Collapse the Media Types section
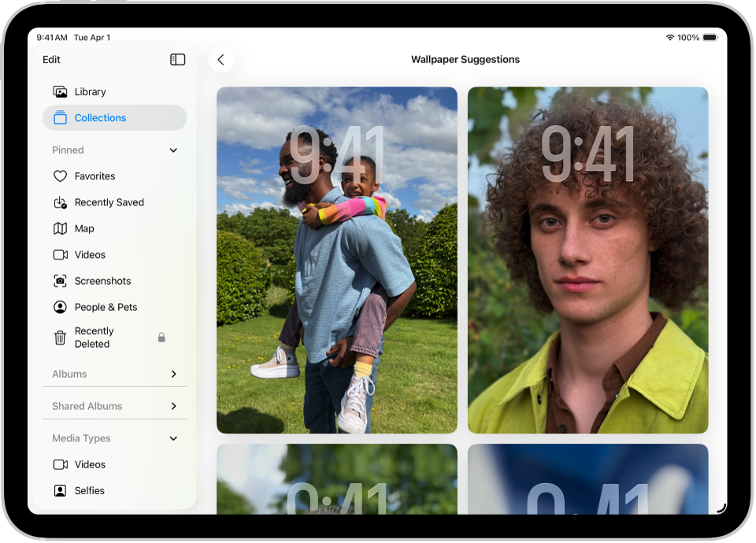756x543 pixels. (172, 438)
